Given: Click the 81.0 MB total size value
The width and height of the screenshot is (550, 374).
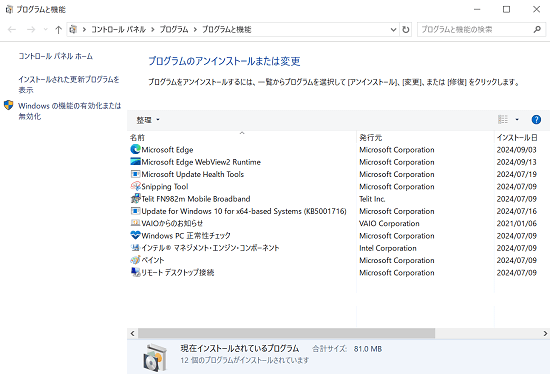Looking at the screenshot, I should point(368,349).
